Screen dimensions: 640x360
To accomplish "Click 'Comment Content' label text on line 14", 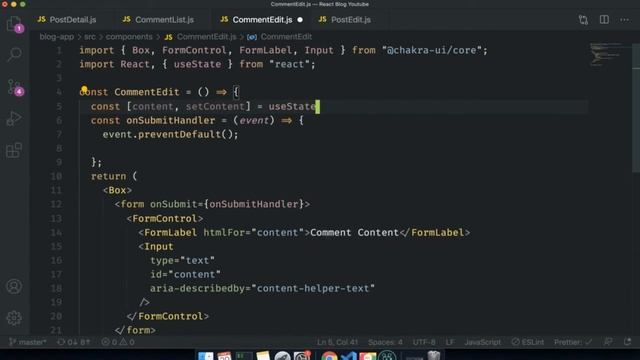I will click(x=354, y=233).
